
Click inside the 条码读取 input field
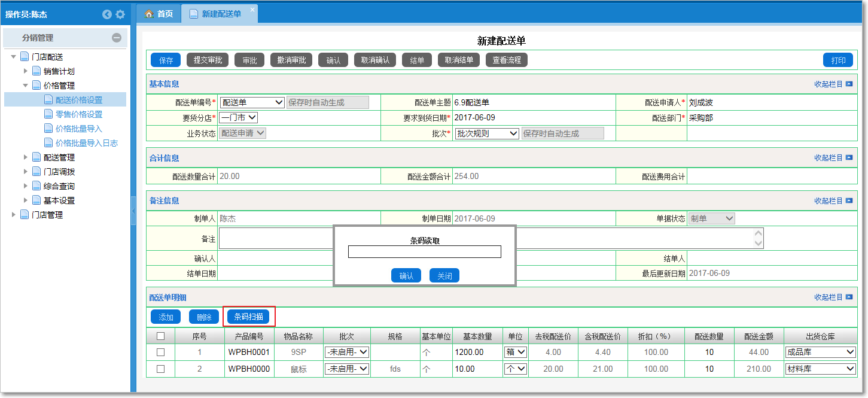tap(424, 251)
